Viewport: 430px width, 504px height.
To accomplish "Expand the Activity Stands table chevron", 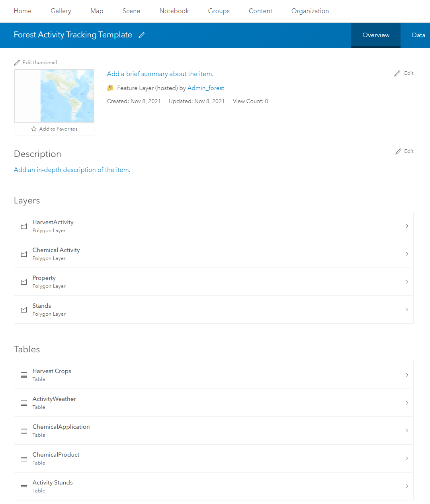I will (x=407, y=486).
